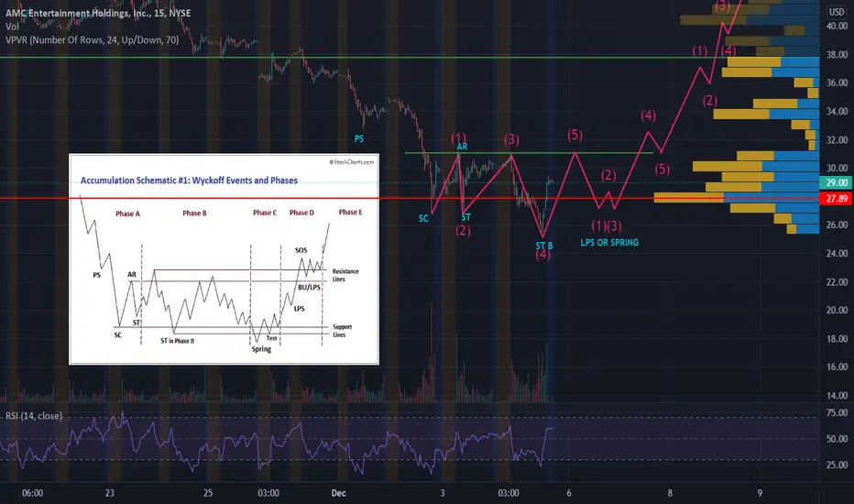Click the red 27.89 price line tag
This screenshot has height=504, width=854.
[x=836, y=198]
